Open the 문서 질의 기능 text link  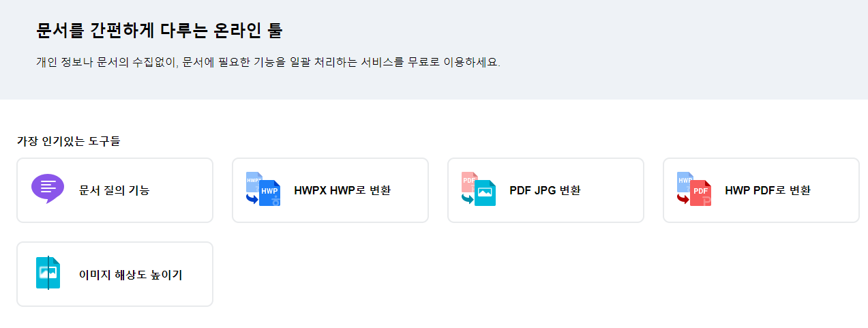tap(115, 190)
